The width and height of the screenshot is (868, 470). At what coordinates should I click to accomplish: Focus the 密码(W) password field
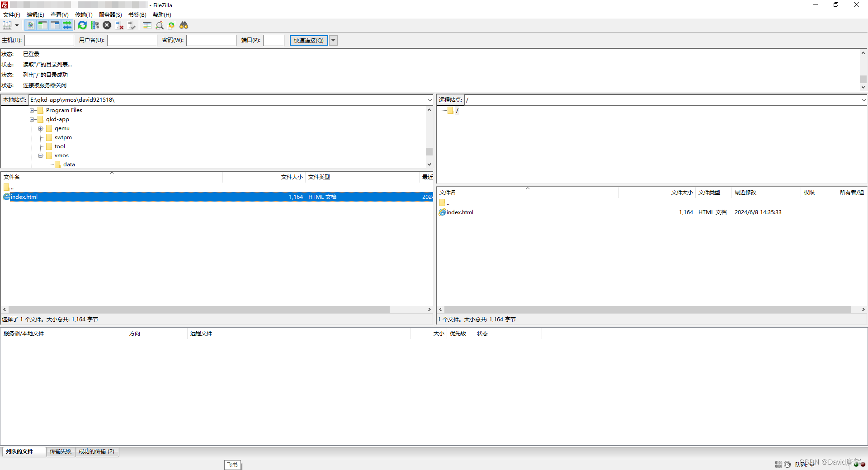(211, 40)
